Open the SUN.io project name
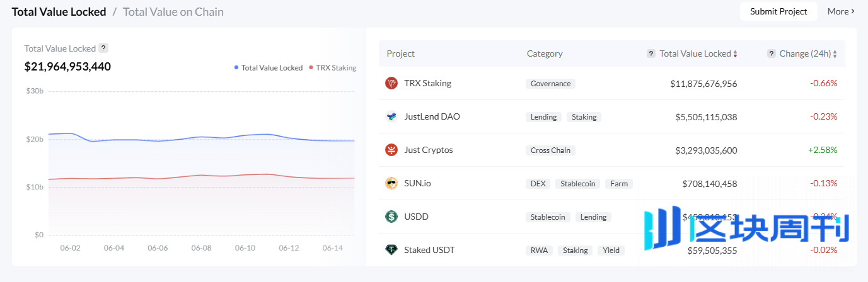Image resolution: width=868 pixels, height=282 pixels. click(x=418, y=183)
